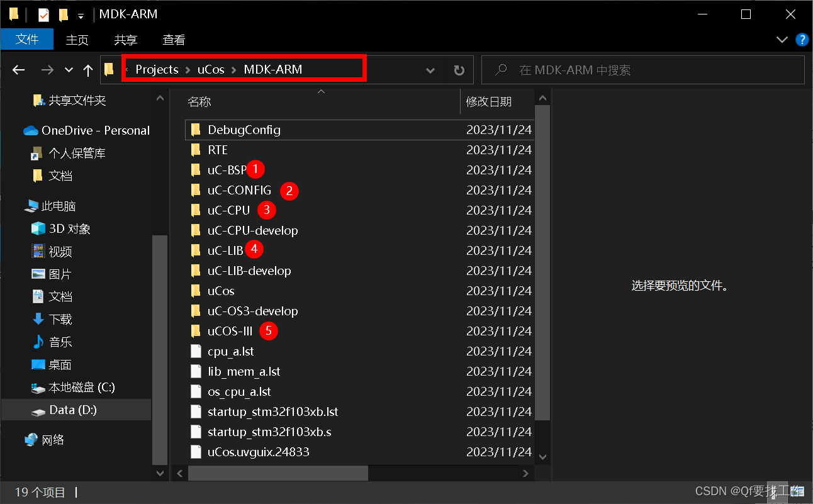Click uCos in the address path
The height and width of the screenshot is (504, 813).
pos(211,69)
